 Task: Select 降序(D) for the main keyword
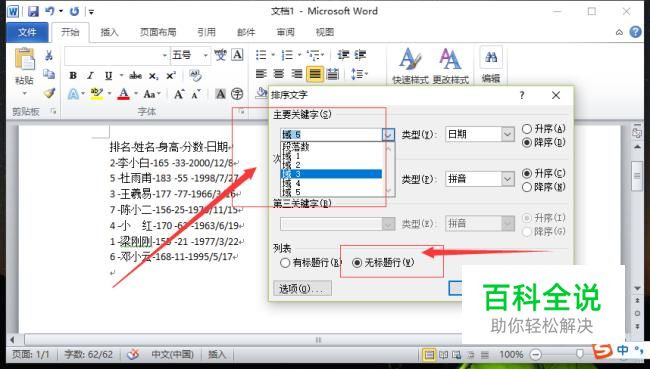tap(544, 143)
